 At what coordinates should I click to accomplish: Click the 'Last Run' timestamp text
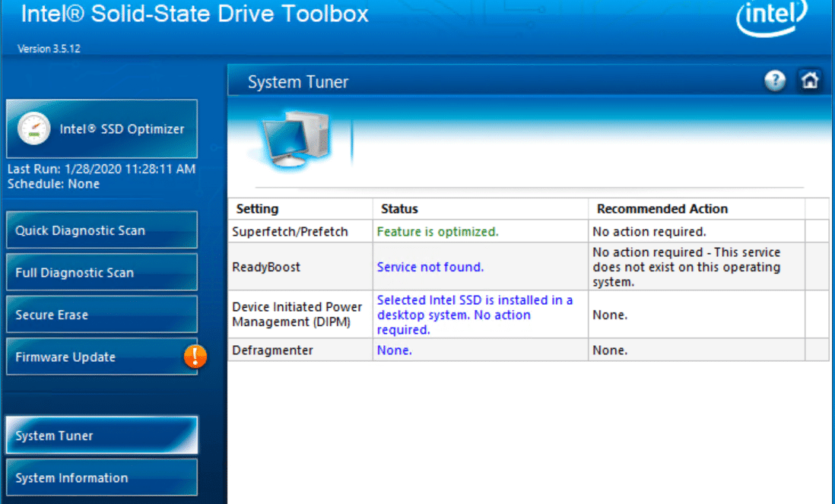pos(101,169)
